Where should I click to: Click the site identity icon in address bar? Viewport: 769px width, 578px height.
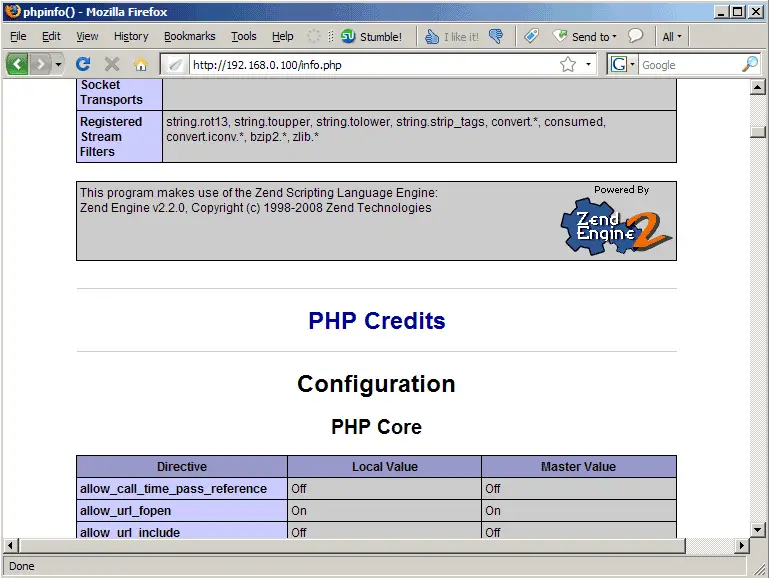[175, 64]
